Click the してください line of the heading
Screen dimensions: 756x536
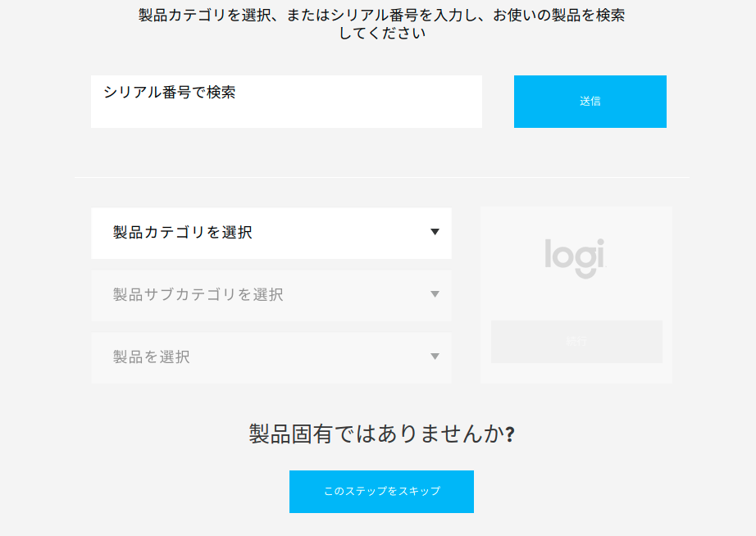click(382, 34)
